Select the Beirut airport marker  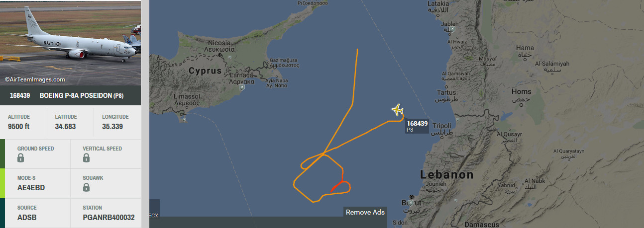(x=411, y=204)
